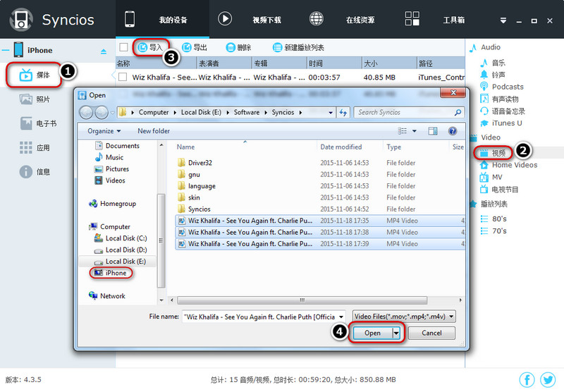Select Local Disk (D:) in navigation pane
564x392 pixels.
click(121, 250)
